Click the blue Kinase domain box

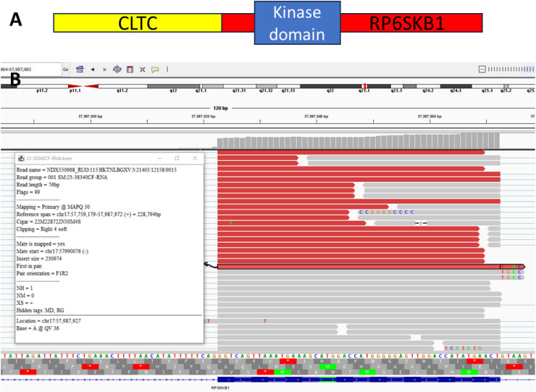coord(298,23)
